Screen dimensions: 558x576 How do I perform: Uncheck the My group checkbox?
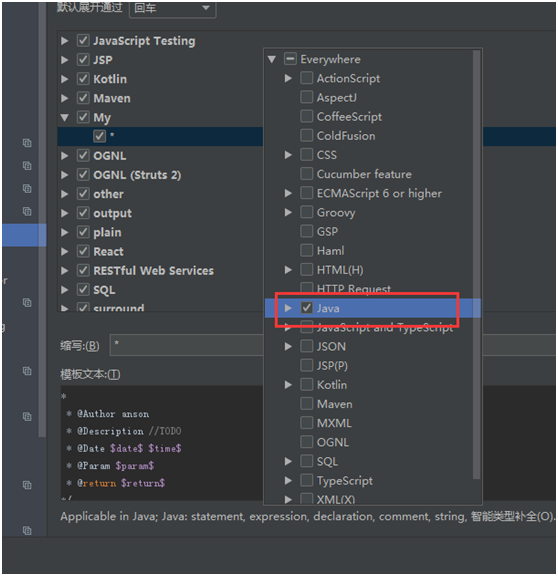coord(83,117)
